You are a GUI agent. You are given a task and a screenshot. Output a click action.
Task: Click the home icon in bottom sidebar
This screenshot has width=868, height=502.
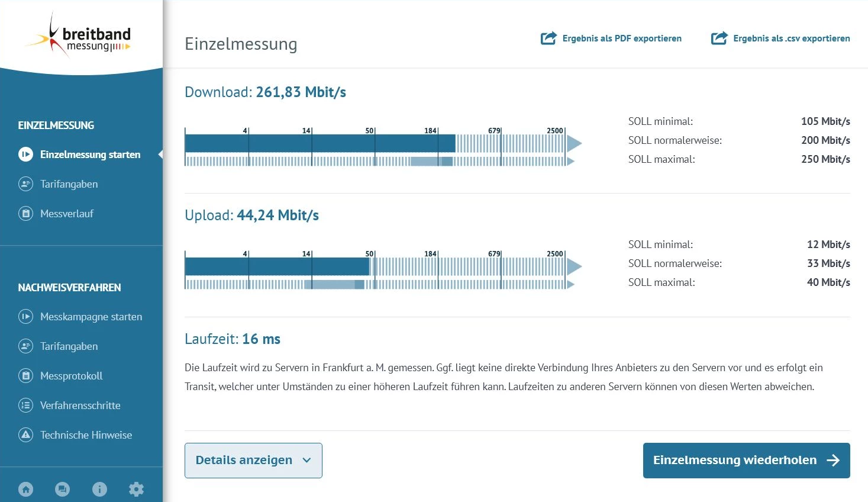click(x=25, y=489)
